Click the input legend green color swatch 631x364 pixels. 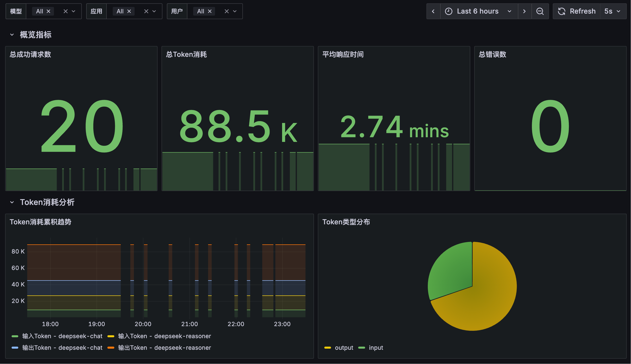pyautogui.click(x=361, y=348)
